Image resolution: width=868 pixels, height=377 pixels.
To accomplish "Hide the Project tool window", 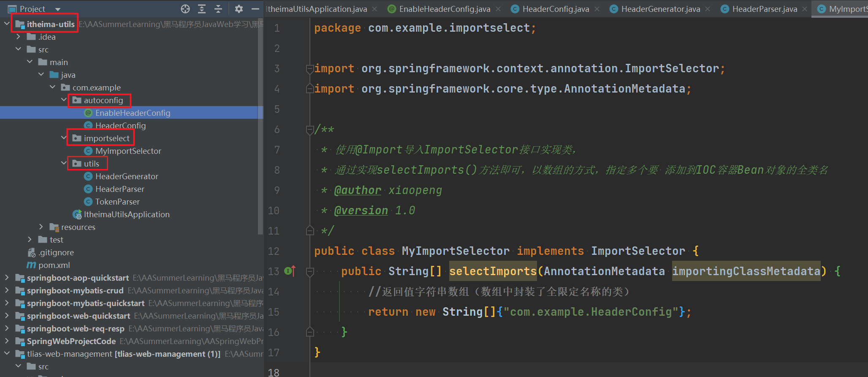I will (x=255, y=9).
